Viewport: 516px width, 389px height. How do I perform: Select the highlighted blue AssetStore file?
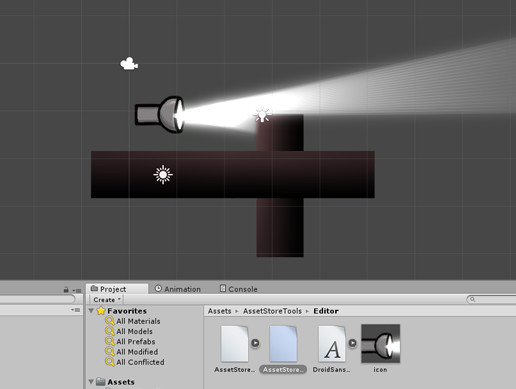click(283, 344)
